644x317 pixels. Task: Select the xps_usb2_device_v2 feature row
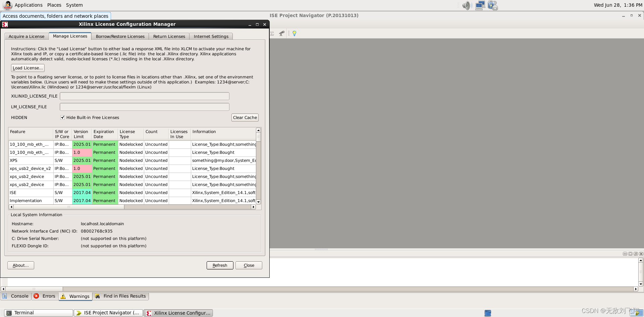pos(132,169)
